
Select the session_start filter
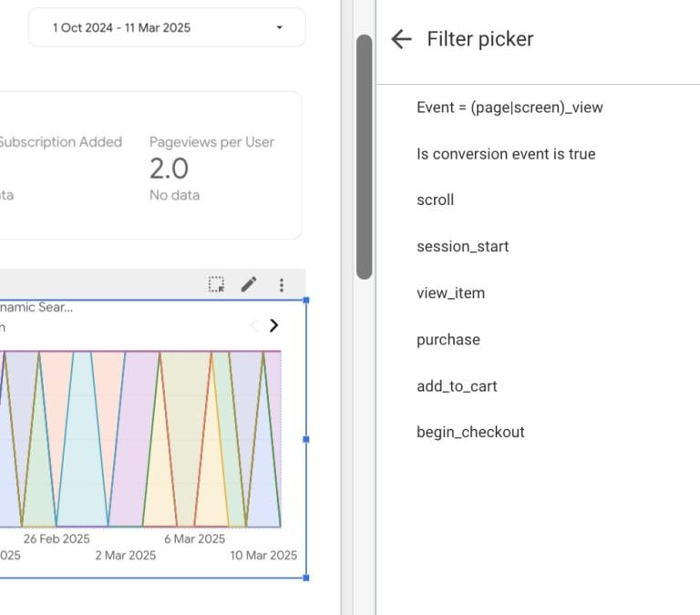(x=462, y=247)
